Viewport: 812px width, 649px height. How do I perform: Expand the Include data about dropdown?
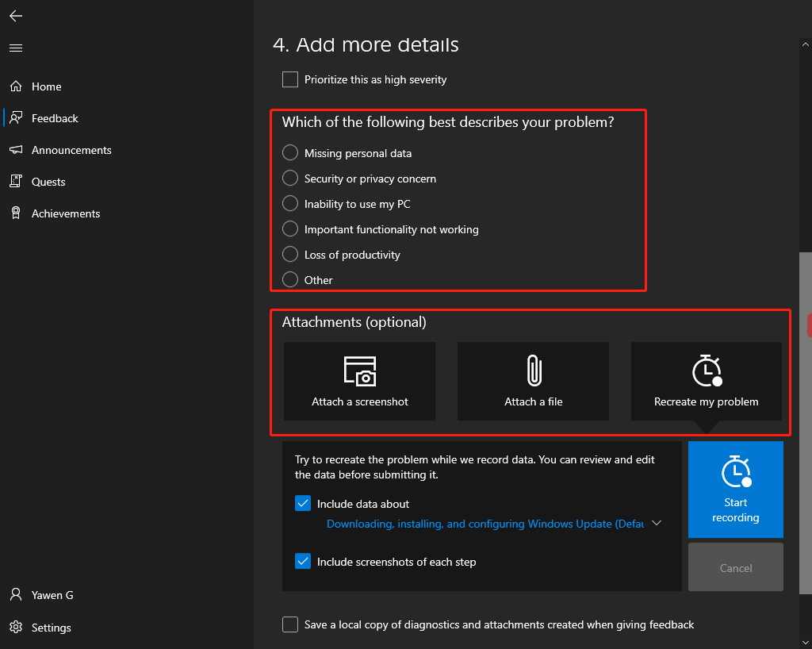pyautogui.click(x=656, y=524)
